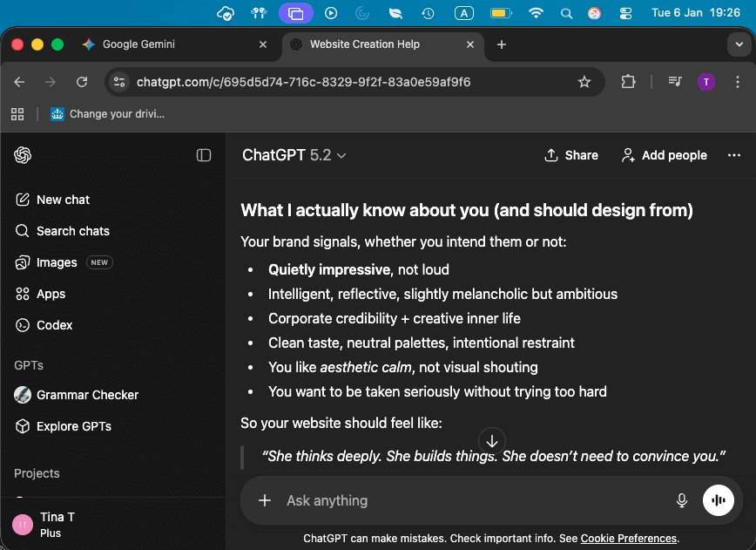Switch to the Google Gemini tab

pyautogui.click(x=138, y=44)
